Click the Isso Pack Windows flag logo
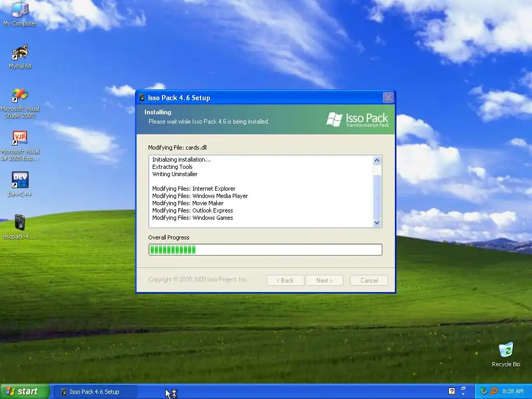The width and height of the screenshot is (532, 399). click(334, 119)
